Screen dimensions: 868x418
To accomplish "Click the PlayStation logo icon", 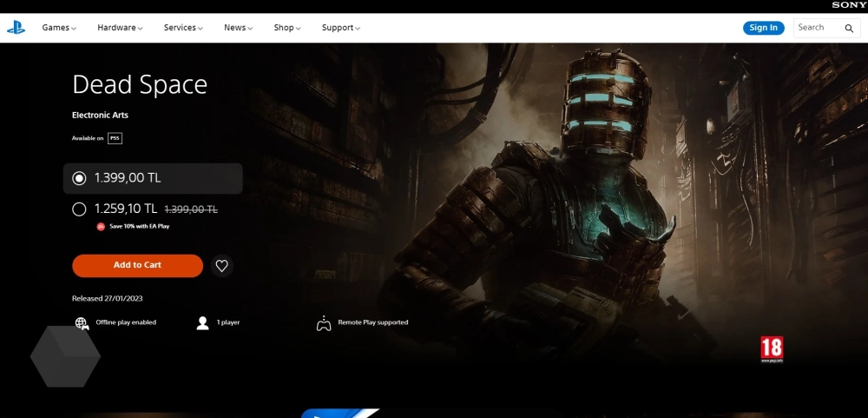I will [16, 28].
